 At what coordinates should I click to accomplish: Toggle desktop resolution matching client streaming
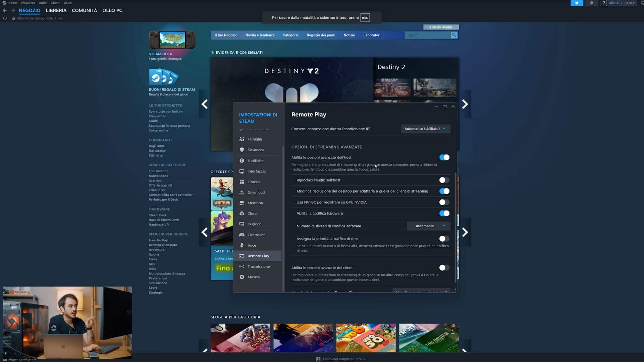tap(444, 191)
